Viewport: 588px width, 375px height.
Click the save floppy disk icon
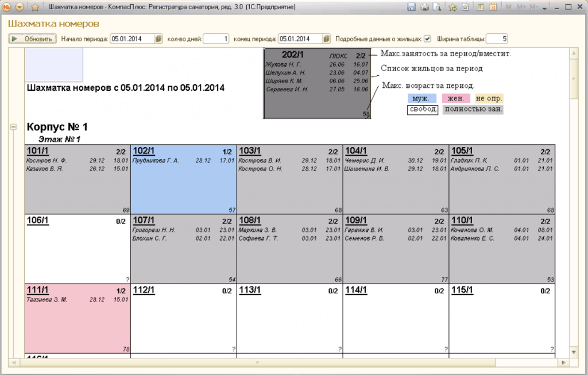(x=411, y=7)
